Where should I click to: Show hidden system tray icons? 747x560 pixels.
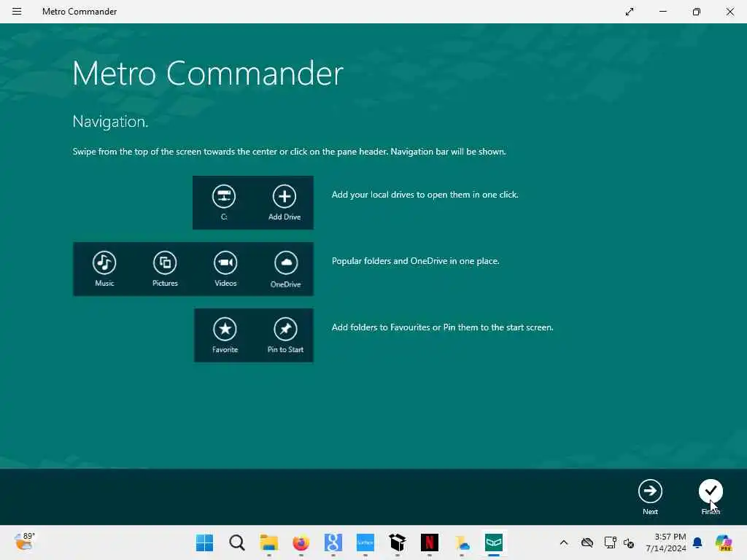[564, 542]
